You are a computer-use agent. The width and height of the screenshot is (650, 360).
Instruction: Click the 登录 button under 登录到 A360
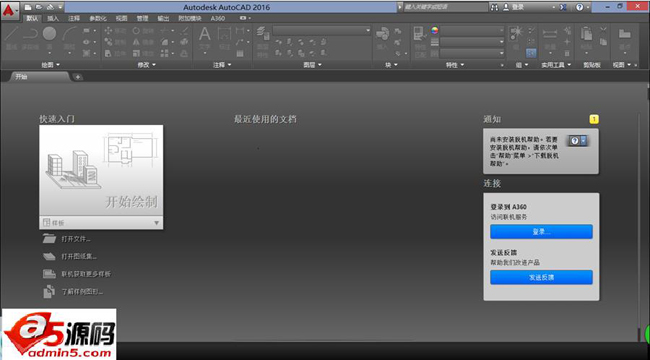[541, 232]
